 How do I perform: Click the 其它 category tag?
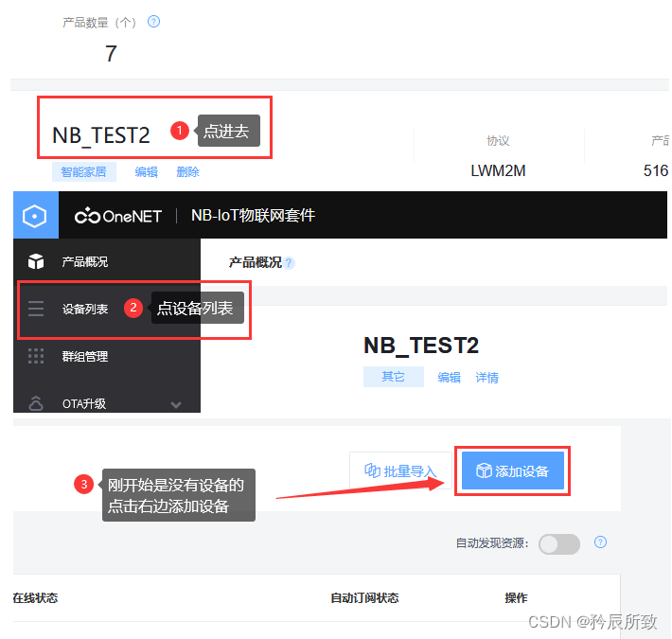[394, 377]
